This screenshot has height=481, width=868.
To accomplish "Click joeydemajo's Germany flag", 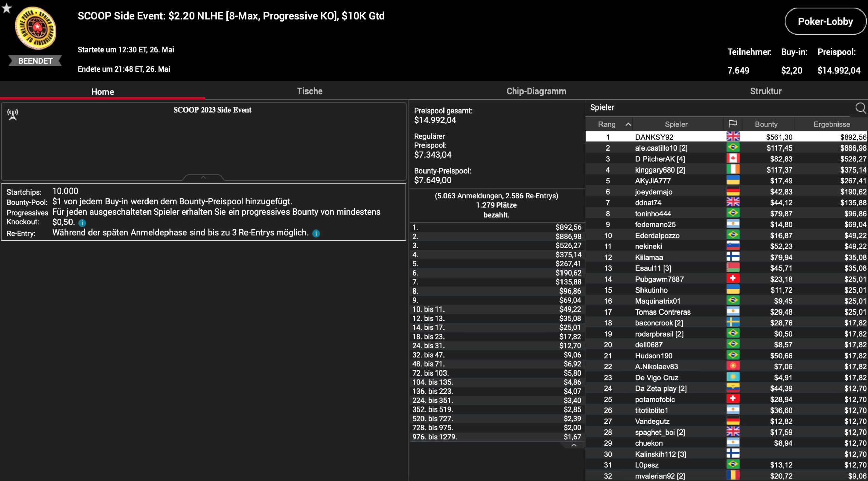I will pyautogui.click(x=733, y=191).
